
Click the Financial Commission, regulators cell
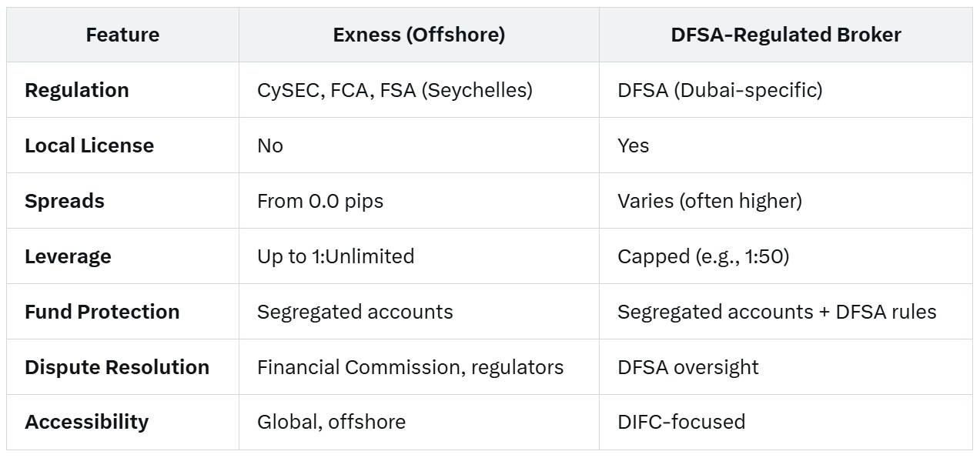tap(410, 367)
